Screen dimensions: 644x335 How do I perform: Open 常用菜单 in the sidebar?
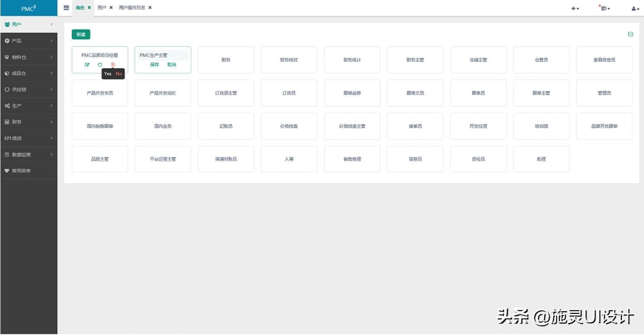click(x=29, y=171)
